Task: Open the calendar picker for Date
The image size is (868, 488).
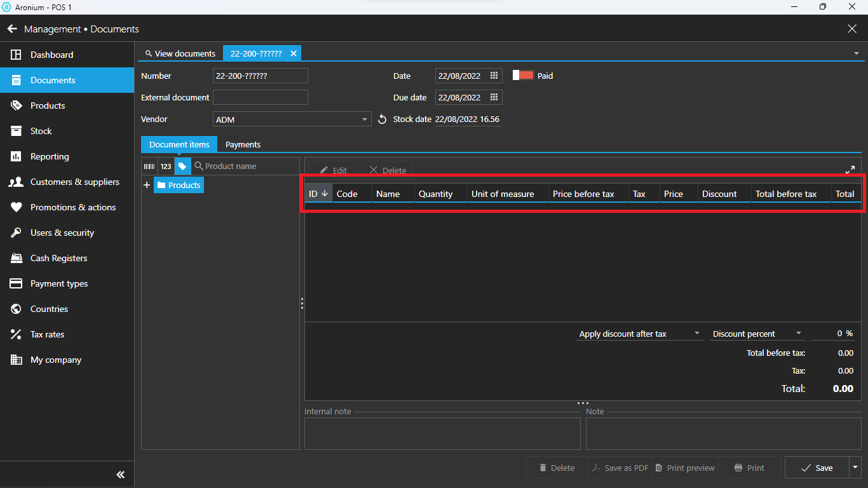Action: point(494,76)
